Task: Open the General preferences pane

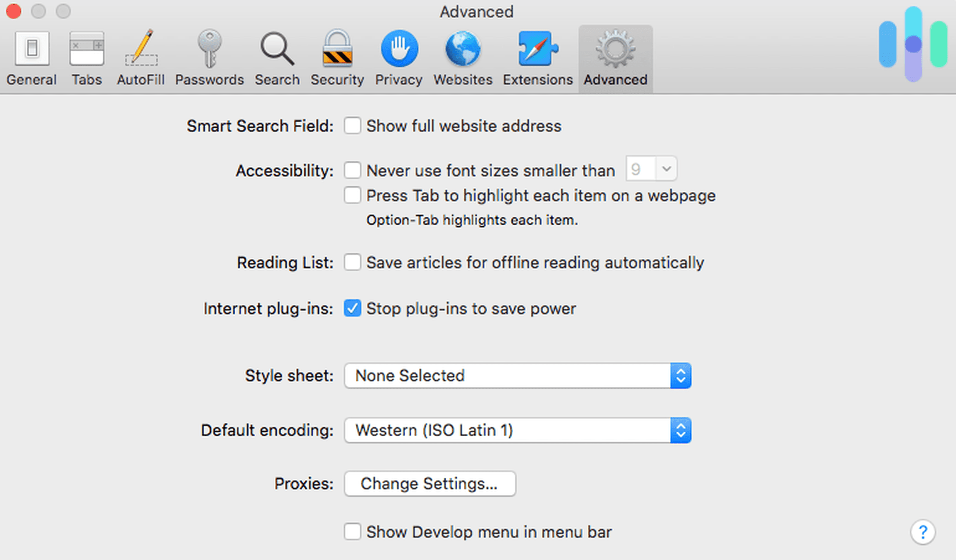Action: (x=32, y=58)
